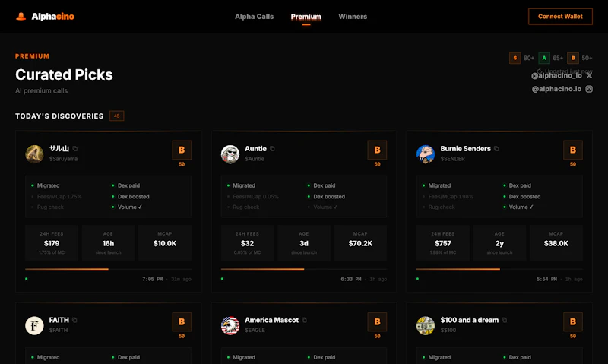This screenshot has height=364, width=608.
Task: Click the 6:33 PM timestamp
Action: pyautogui.click(x=351, y=279)
